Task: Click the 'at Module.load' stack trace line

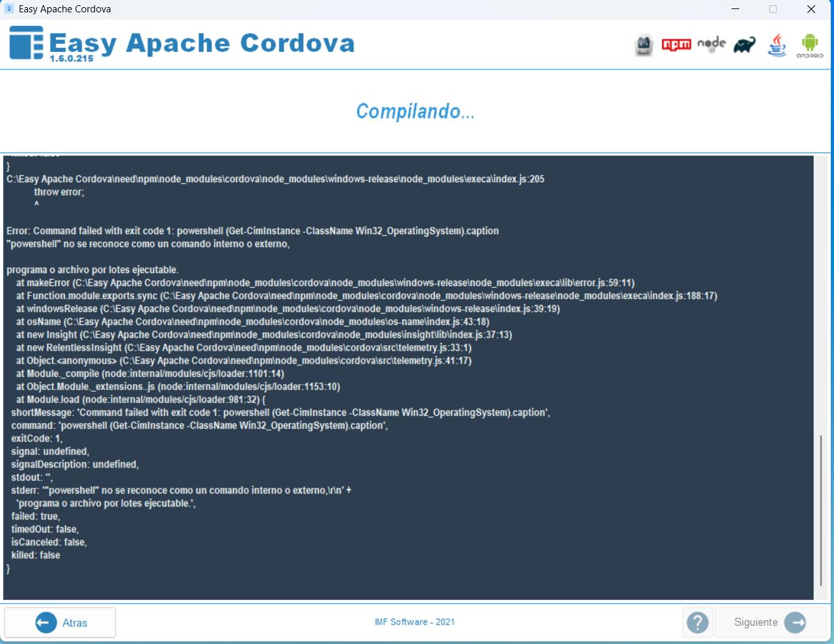Action: click(x=141, y=400)
